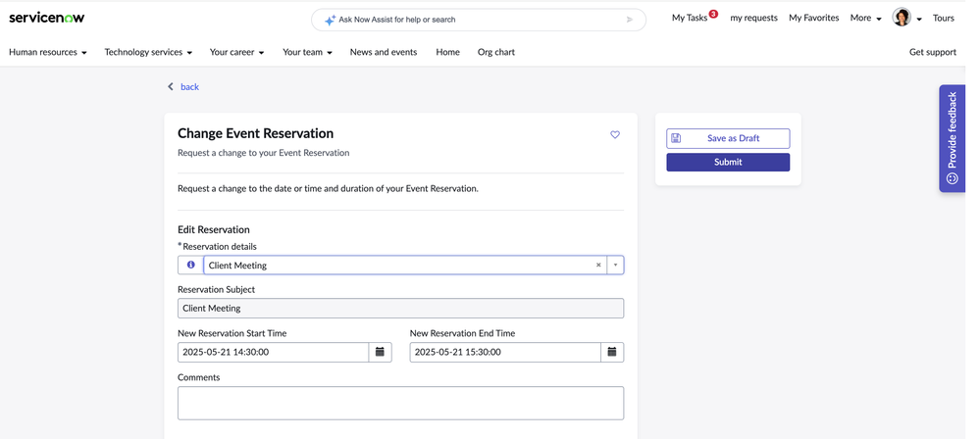Click the Edit Reservation section heading
This screenshot has width=980, height=439.
[x=214, y=229]
